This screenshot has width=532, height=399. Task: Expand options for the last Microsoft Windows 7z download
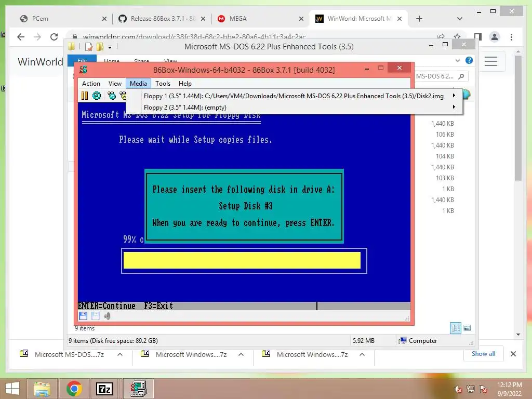pyautogui.click(x=362, y=354)
